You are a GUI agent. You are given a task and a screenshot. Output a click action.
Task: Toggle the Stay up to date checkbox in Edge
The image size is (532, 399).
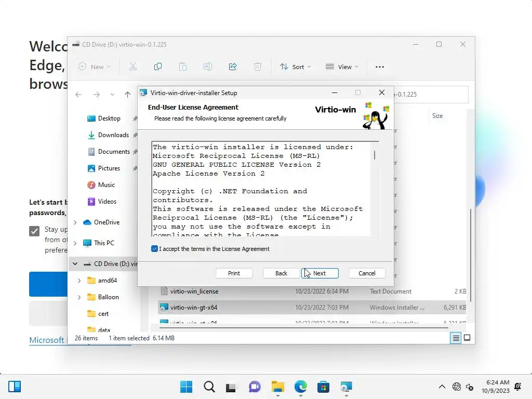pyautogui.click(x=34, y=231)
